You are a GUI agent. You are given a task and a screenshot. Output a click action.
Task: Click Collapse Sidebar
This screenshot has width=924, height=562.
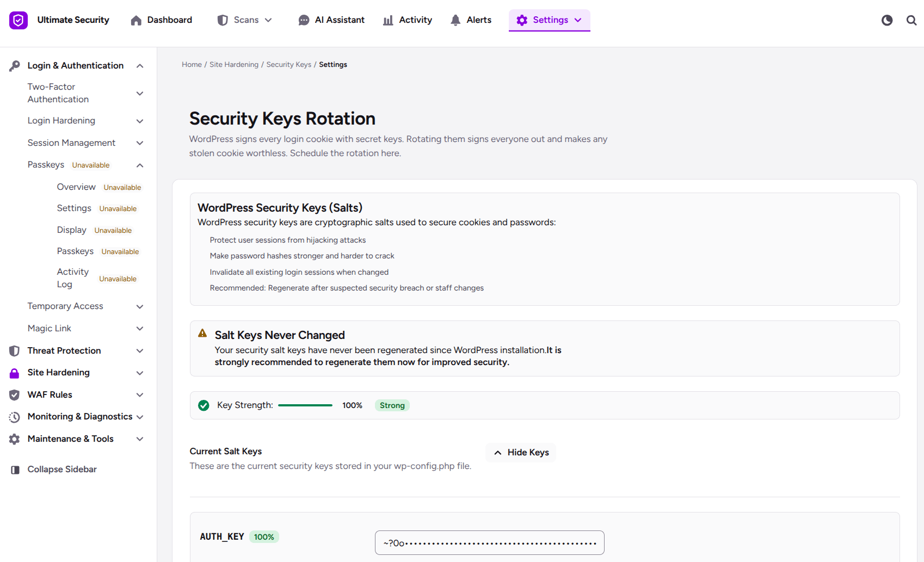pyautogui.click(x=53, y=470)
